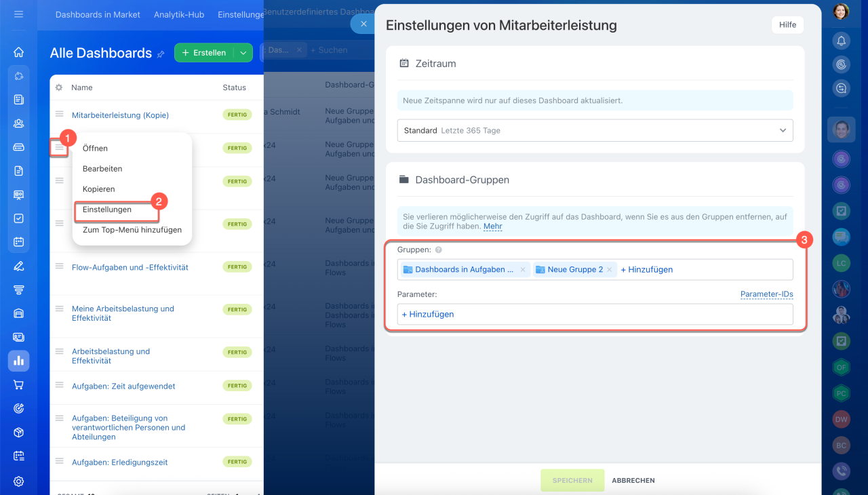Image resolution: width=868 pixels, height=495 pixels.
Task: Select the active bar-chart analytics icon in the sidebar
Action: [x=18, y=361]
